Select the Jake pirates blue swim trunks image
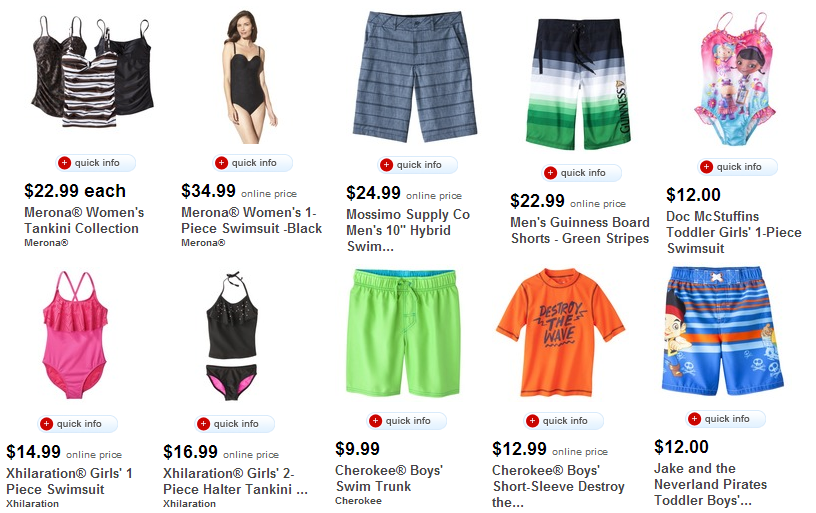 723,331
